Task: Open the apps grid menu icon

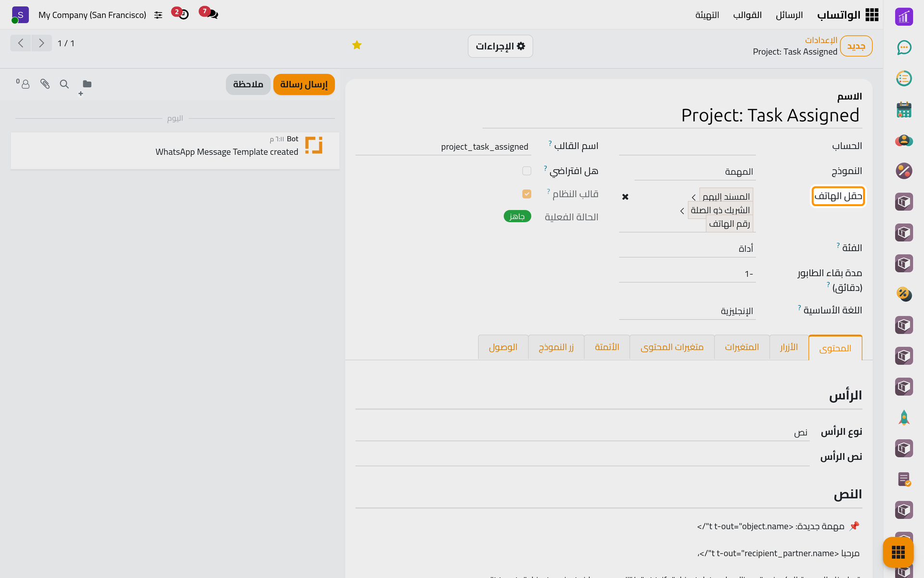Action: coord(872,15)
